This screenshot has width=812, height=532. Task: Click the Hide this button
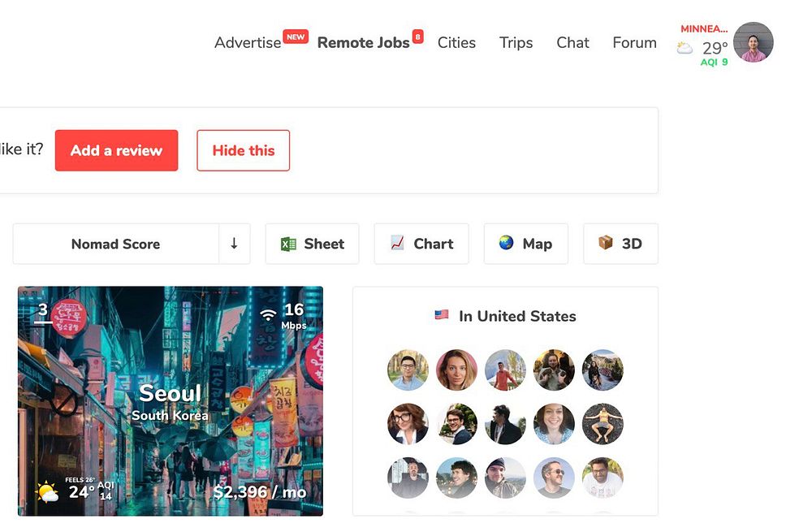(x=244, y=150)
